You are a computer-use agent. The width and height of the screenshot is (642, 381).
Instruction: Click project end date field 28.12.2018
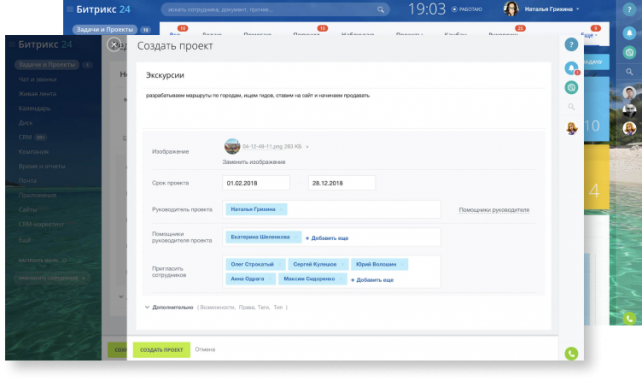click(x=341, y=183)
